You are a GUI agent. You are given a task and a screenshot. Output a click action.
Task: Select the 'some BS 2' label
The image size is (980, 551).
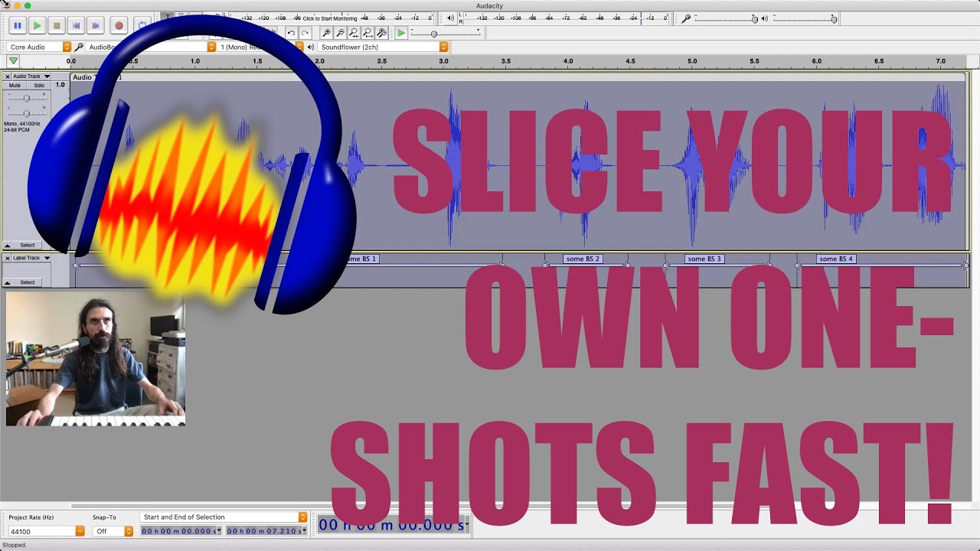[x=583, y=259]
